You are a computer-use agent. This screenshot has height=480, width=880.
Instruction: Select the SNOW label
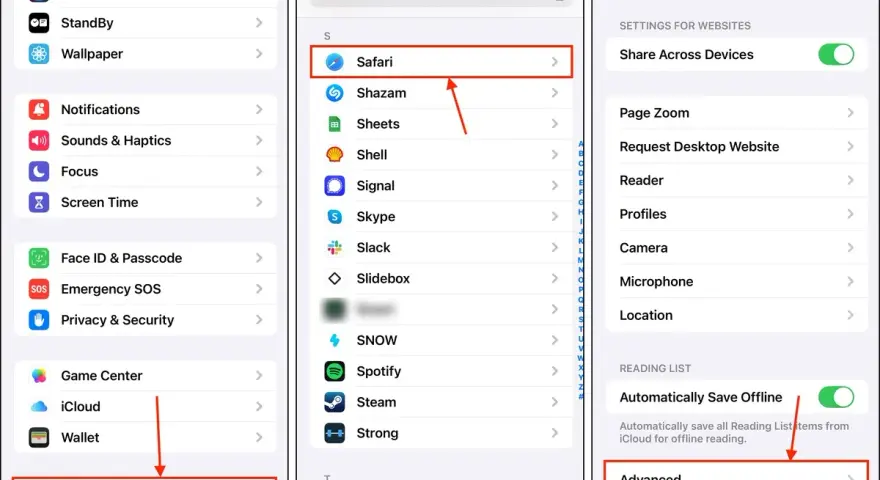click(377, 340)
